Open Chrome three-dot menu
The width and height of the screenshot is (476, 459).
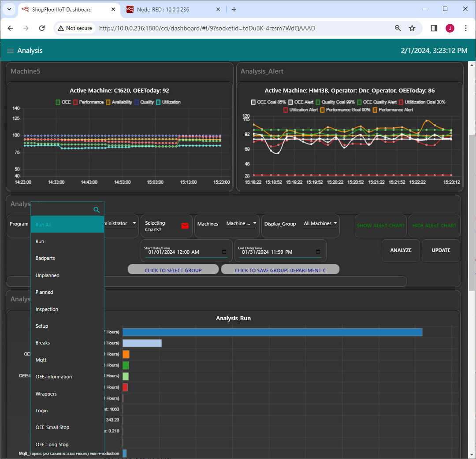[x=466, y=28]
